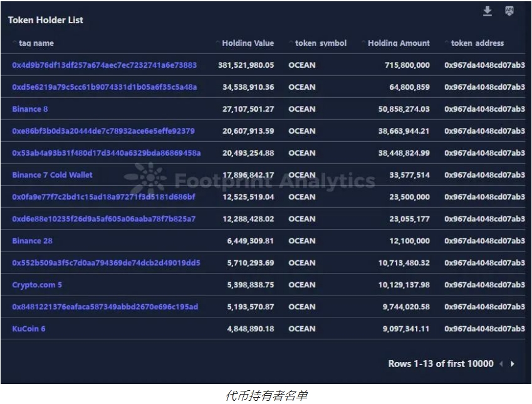Select holding value 27,107,501.27

click(x=248, y=109)
